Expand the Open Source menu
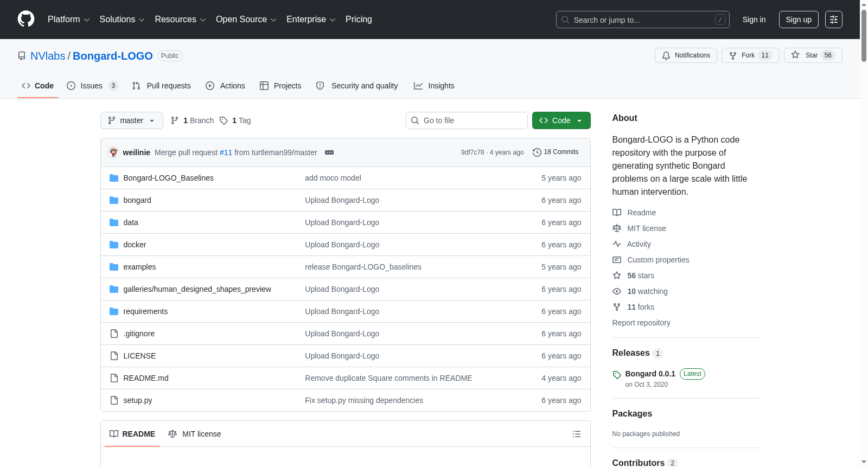Viewport: 868px width, 467px height. 246,20
